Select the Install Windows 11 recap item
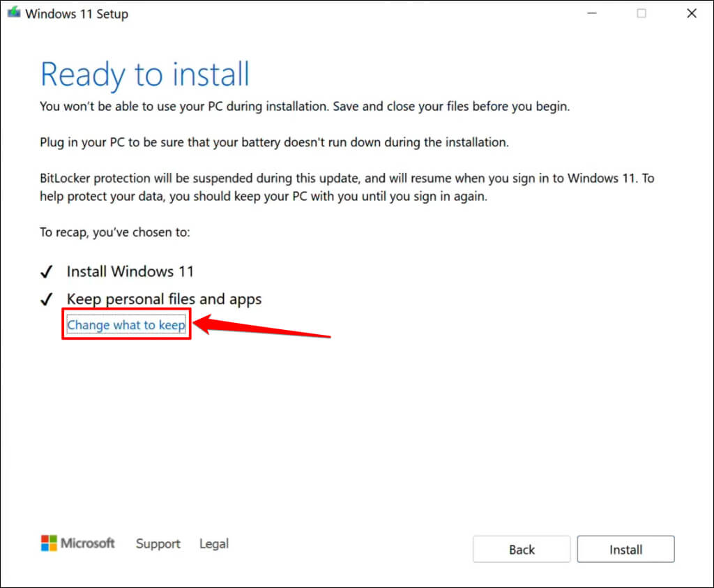This screenshot has height=588, width=714. pyautogui.click(x=130, y=271)
